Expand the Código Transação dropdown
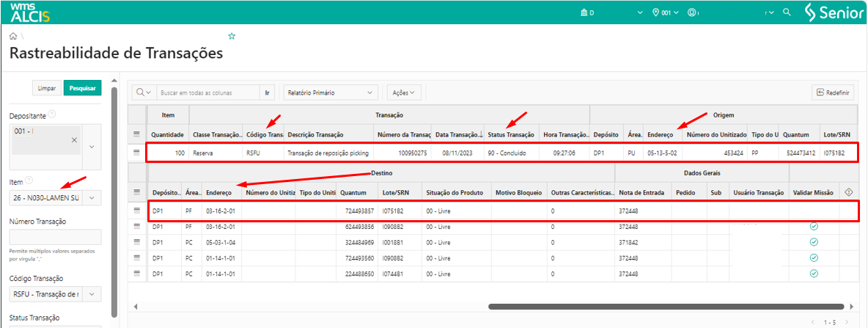Image resolution: width=868 pixels, height=328 pixels. point(92,294)
